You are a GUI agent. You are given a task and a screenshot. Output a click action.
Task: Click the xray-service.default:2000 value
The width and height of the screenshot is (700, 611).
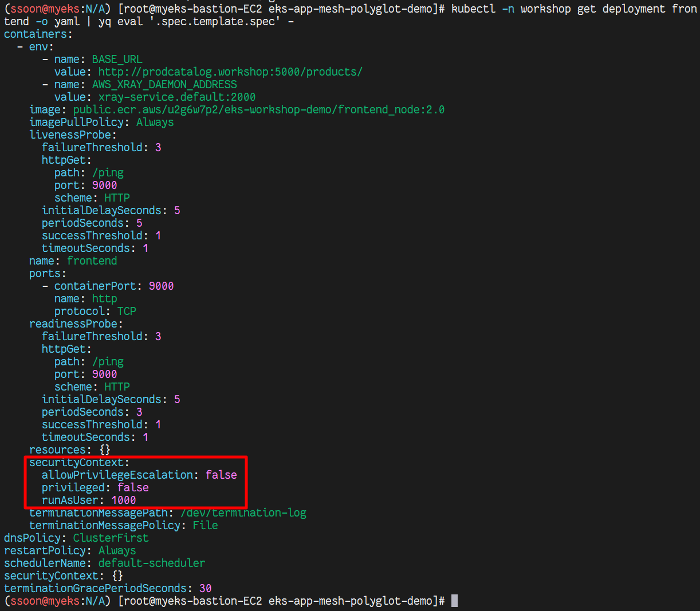(177, 97)
